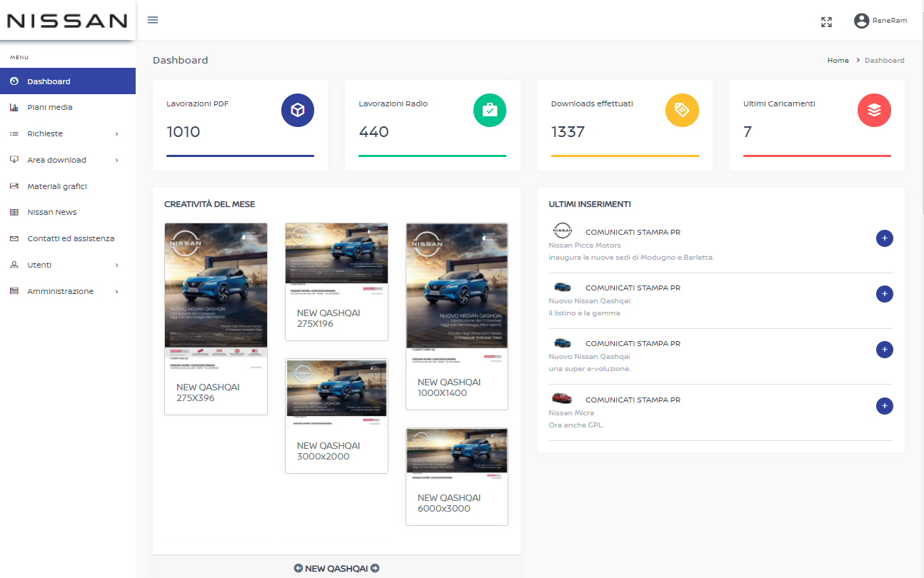Click the green briefcase Lavorazioni Radio icon

tap(490, 111)
